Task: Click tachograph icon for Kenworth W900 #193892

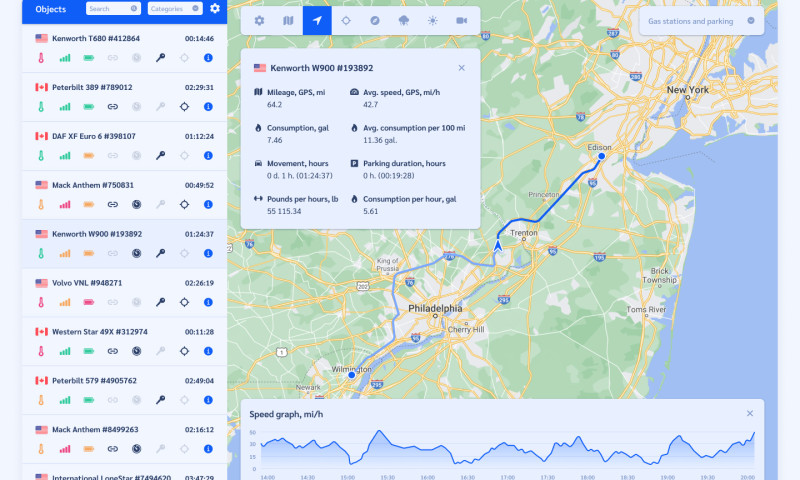Action: (x=136, y=254)
